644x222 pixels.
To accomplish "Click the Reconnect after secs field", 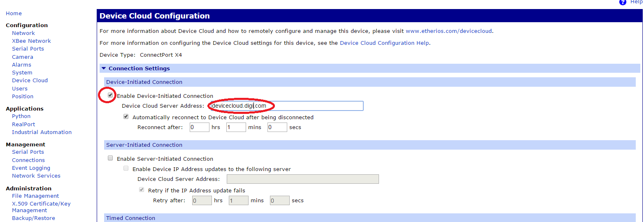I will 277,127.
